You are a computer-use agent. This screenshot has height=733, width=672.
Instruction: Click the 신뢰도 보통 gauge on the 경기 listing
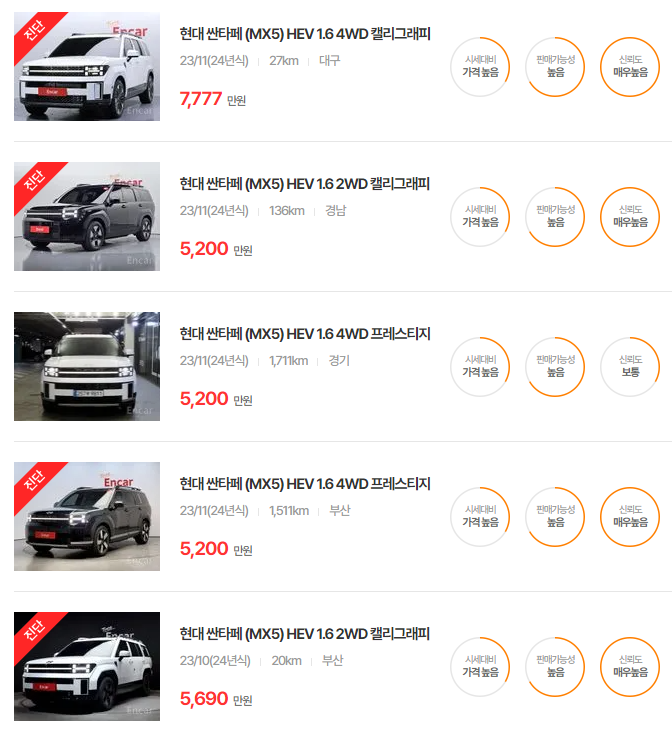coord(630,367)
